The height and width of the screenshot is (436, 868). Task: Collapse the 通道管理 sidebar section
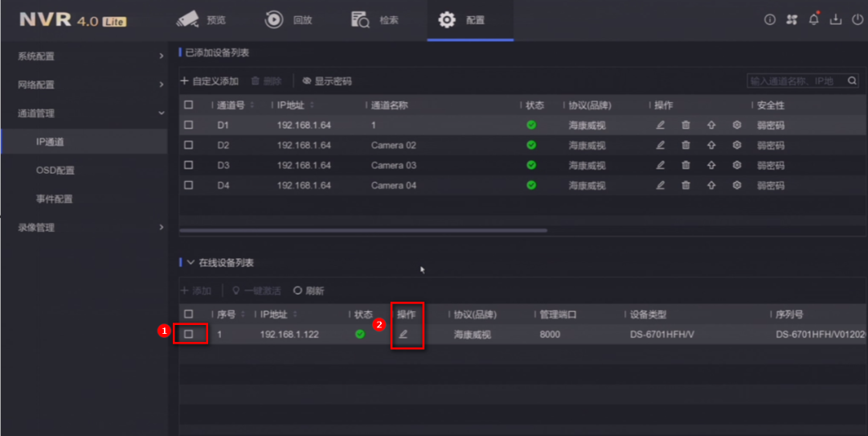[83, 113]
